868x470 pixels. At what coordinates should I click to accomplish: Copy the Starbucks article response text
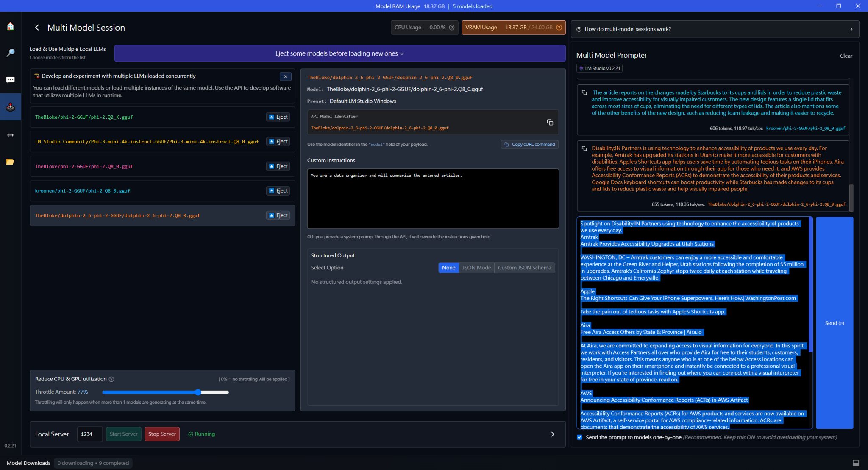tap(584, 92)
